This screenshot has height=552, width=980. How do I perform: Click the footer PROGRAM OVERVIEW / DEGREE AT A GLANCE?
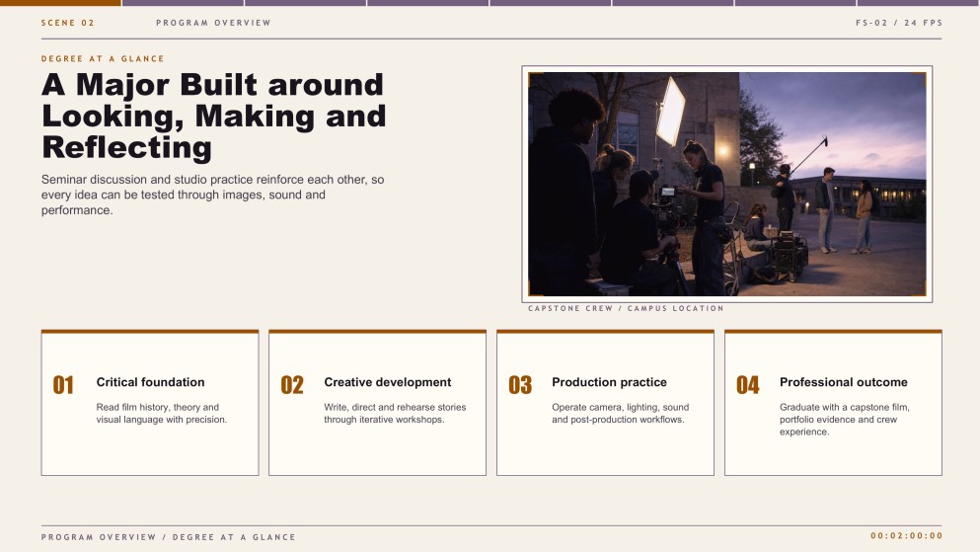[x=168, y=537]
